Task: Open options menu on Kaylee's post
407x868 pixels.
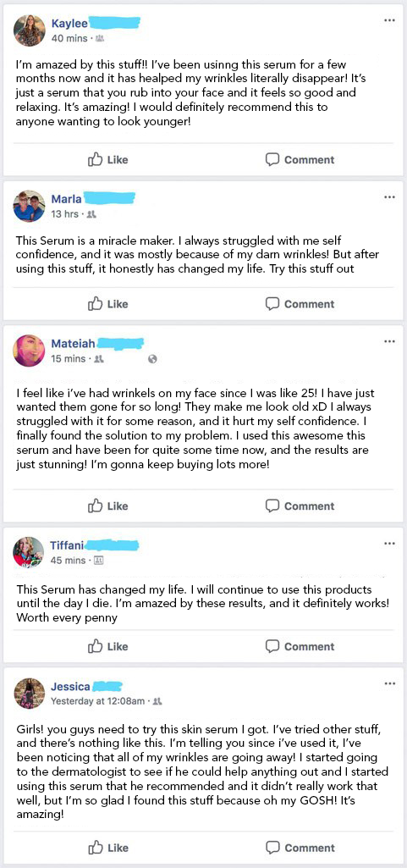Action: point(389,20)
